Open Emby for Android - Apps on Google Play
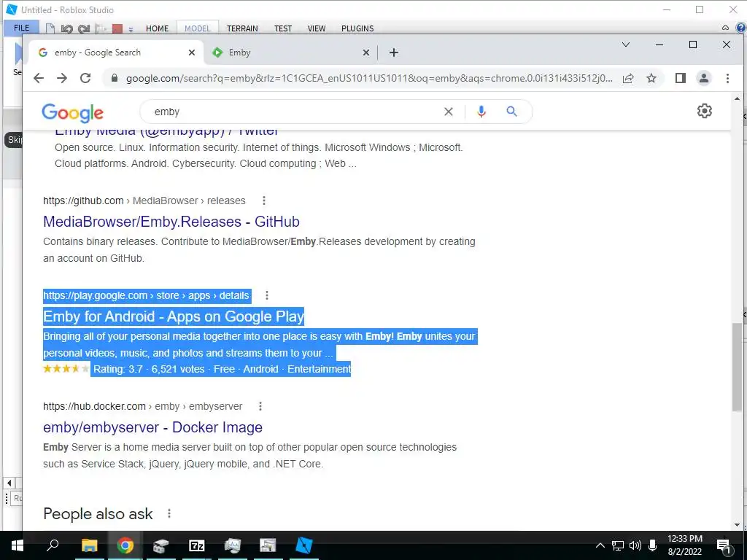This screenshot has height=560, width=747. (174, 316)
